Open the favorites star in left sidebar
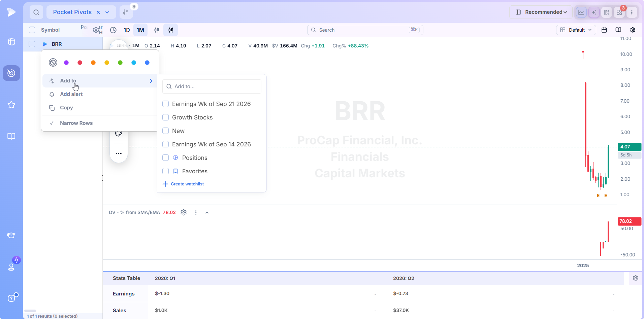 pos(11,105)
